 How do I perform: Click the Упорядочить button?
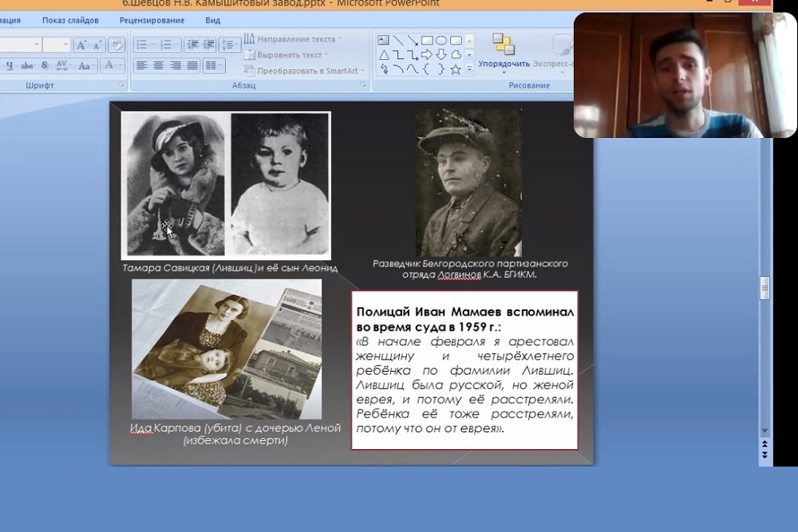504,50
